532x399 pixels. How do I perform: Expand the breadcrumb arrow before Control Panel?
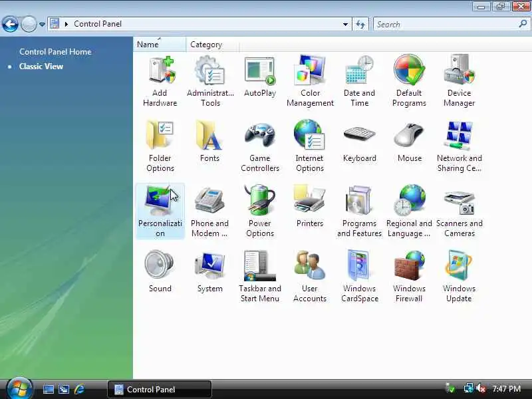tap(66, 24)
